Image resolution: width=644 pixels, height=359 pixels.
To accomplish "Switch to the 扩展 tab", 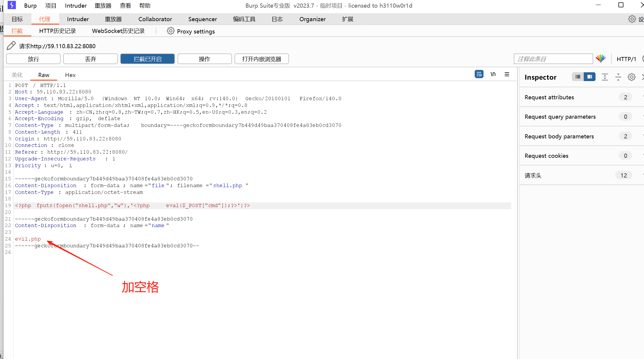I will coord(348,19).
